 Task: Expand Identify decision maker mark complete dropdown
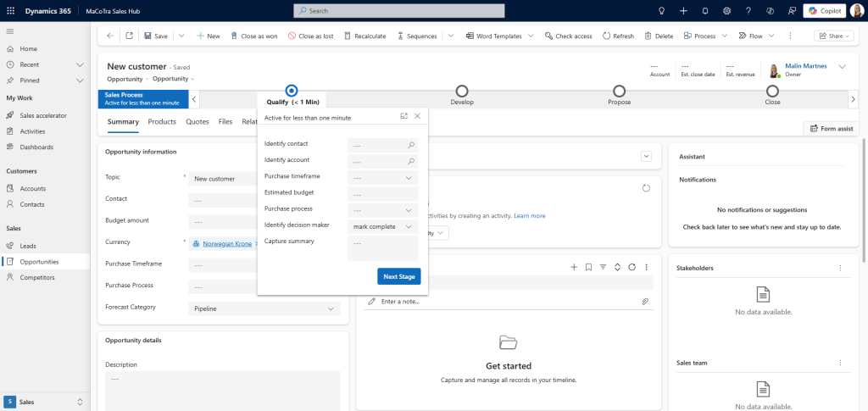(383, 226)
